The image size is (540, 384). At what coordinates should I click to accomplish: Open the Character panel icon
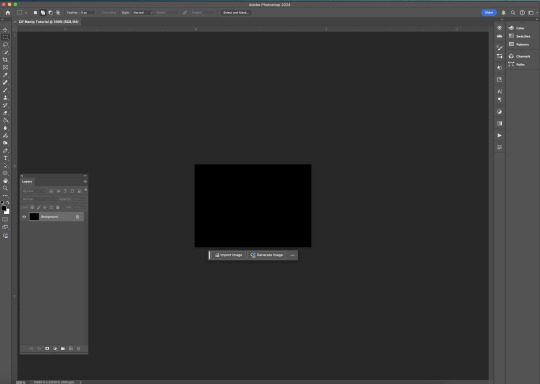coord(499,91)
